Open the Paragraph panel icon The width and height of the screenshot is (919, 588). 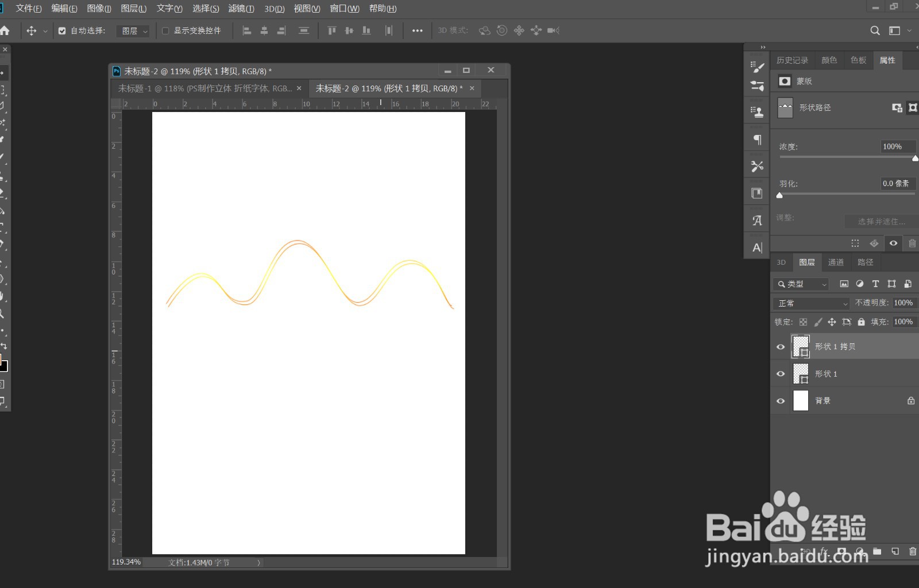[x=757, y=140]
